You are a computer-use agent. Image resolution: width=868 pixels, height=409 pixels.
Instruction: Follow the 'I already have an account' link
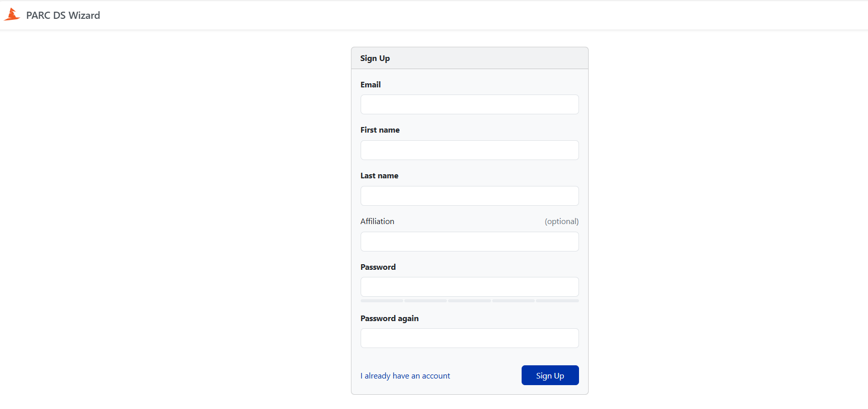coord(405,376)
